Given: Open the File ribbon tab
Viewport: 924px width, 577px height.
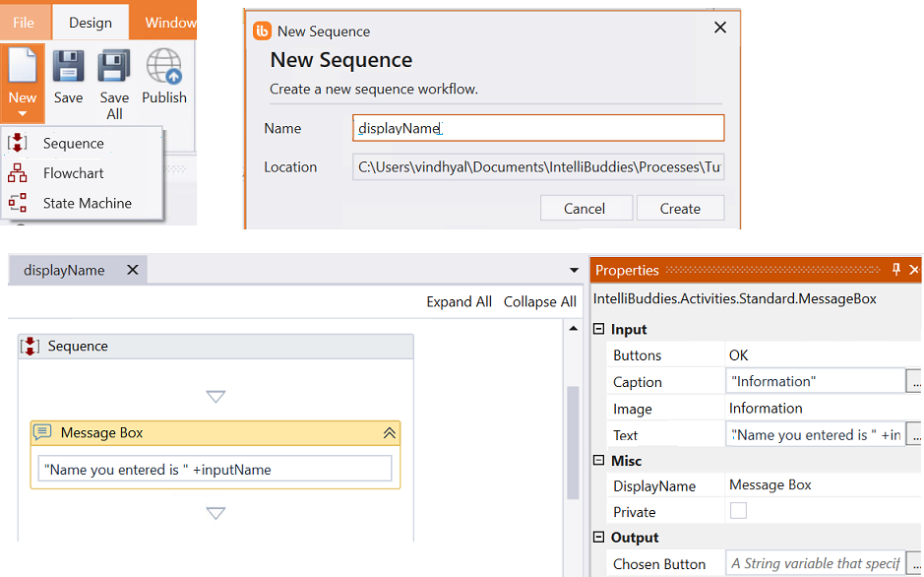Looking at the screenshot, I should (x=24, y=23).
